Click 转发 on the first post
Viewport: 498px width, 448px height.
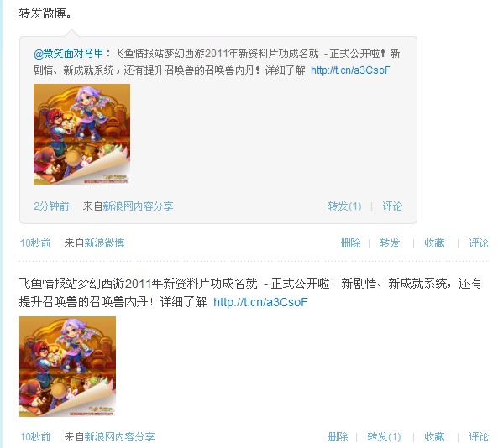click(x=390, y=243)
